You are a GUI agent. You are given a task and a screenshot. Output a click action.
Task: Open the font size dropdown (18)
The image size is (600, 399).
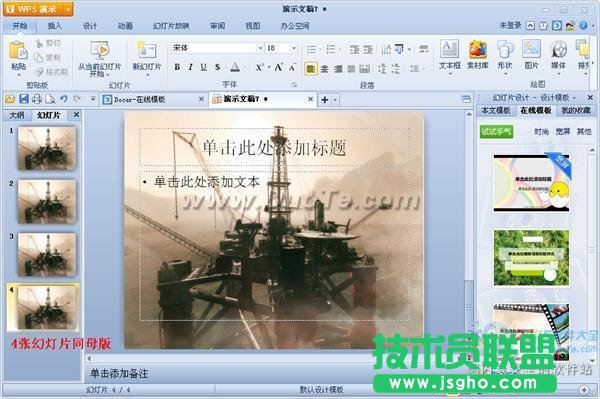(294, 48)
